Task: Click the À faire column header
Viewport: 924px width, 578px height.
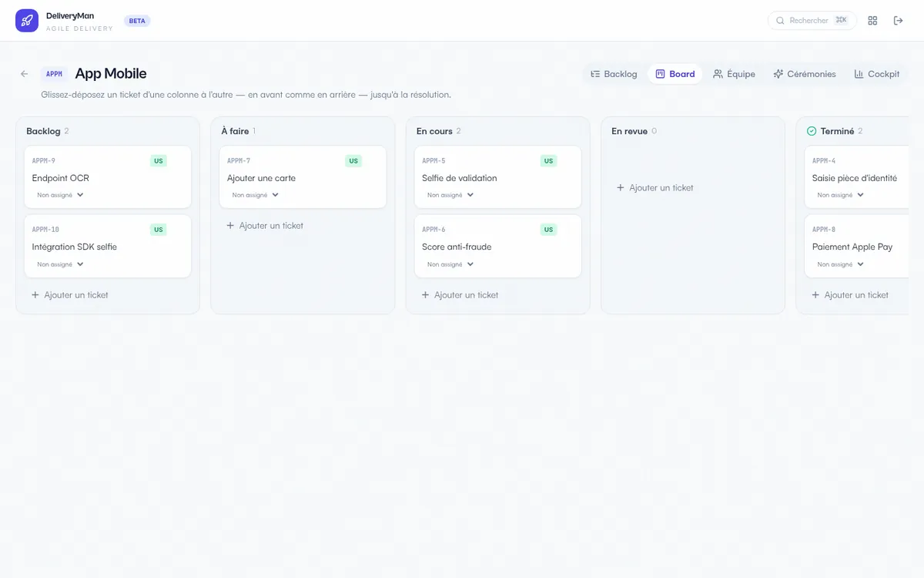Action: (235, 131)
